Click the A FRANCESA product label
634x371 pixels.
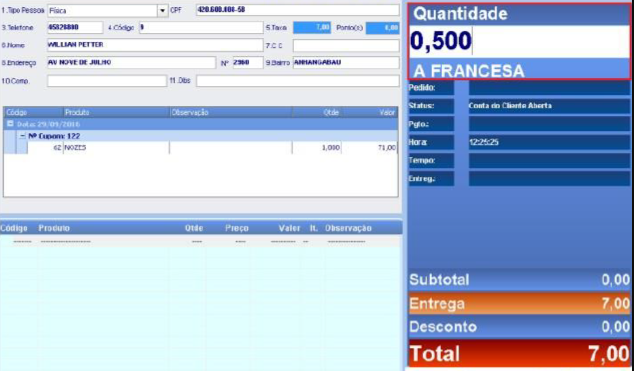pyautogui.click(x=469, y=71)
